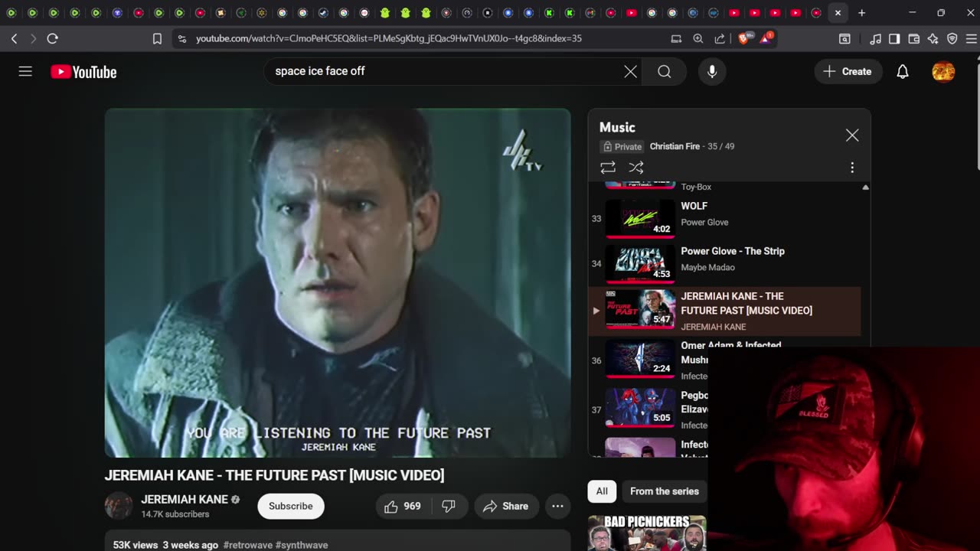The height and width of the screenshot is (551, 980).
Task: Start voice search with the microphone
Action: 712,71
